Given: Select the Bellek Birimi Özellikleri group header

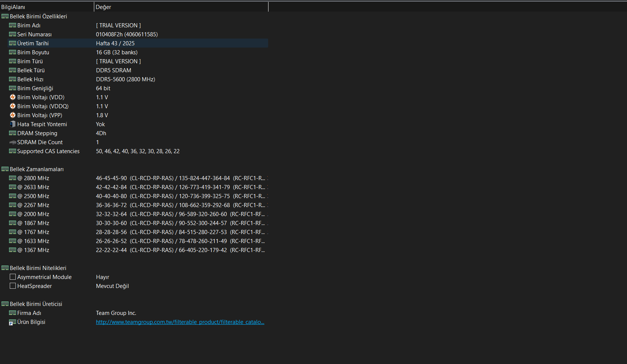Looking at the screenshot, I should (38, 16).
